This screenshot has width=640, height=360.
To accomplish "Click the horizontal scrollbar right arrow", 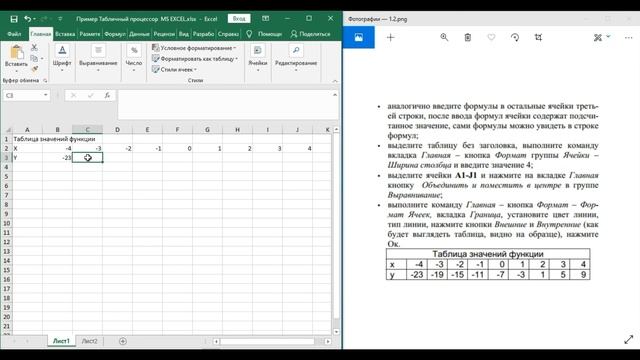I will coord(328,341).
